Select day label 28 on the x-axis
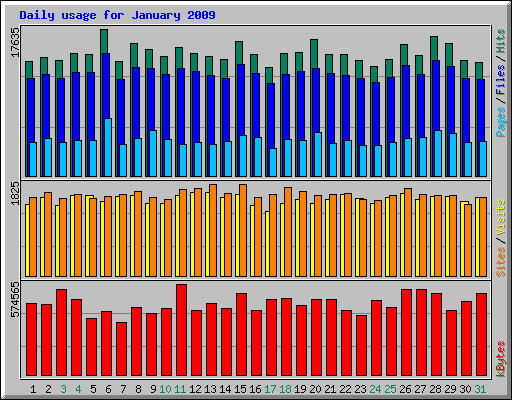Image resolution: width=512 pixels, height=400 pixels. (435, 389)
